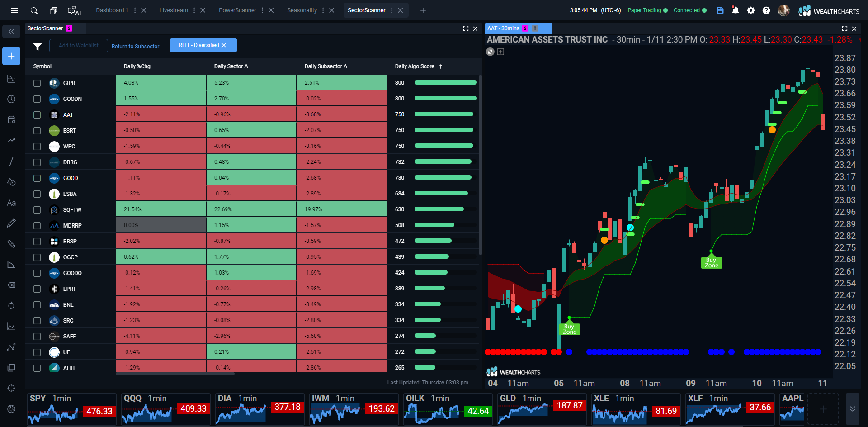Click the Paper Trading status

point(647,10)
